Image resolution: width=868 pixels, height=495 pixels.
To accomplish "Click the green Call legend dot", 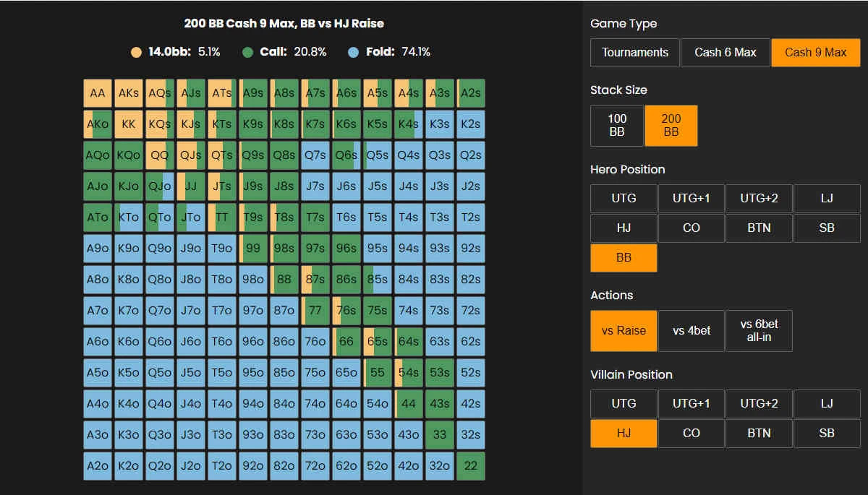I will click(247, 52).
